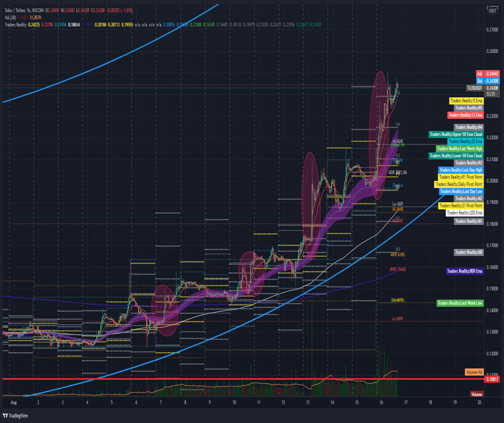
Task: Click the AWR 4185 label on the chart
Action: pyautogui.click(x=397, y=254)
